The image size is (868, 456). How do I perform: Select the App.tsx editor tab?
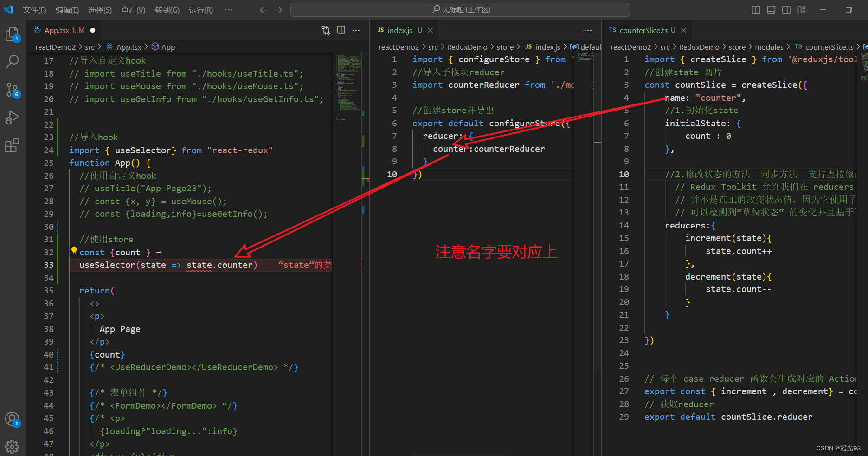(x=64, y=30)
